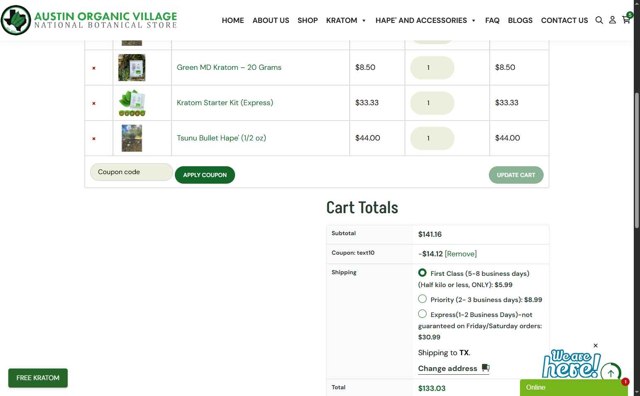Remove the text10 coupon
Screen dimensions: 640x396
(460, 254)
